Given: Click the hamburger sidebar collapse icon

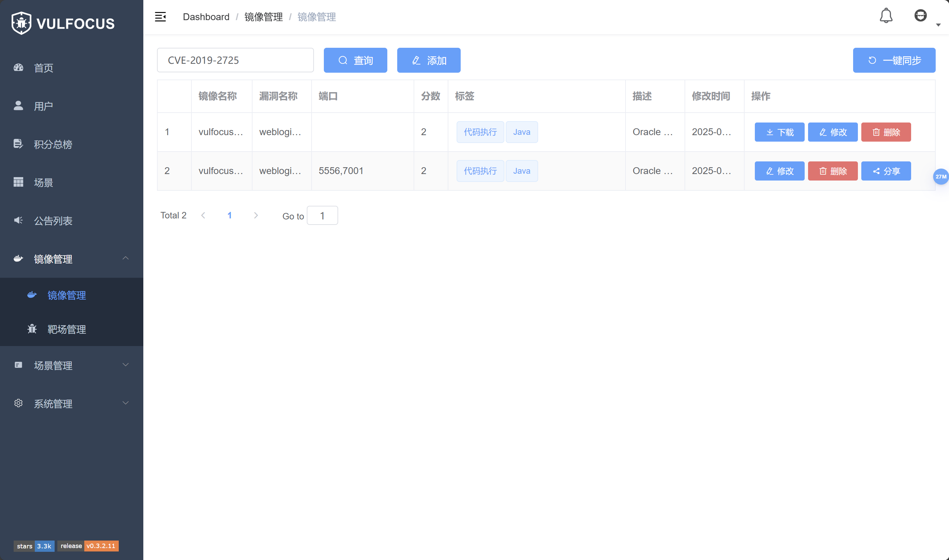Looking at the screenshot, I should [160, 17].
